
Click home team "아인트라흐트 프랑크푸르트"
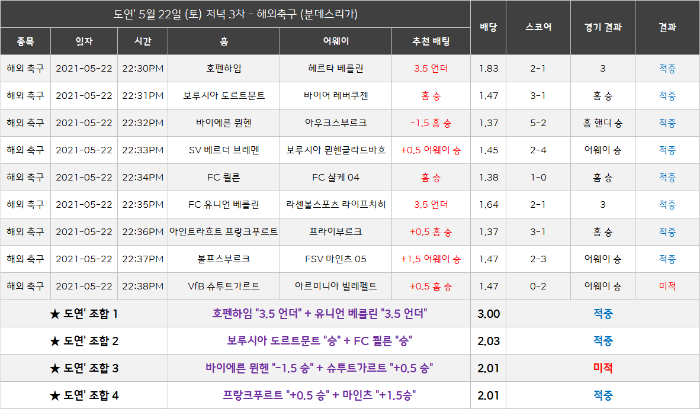click(x=224, y=232)
